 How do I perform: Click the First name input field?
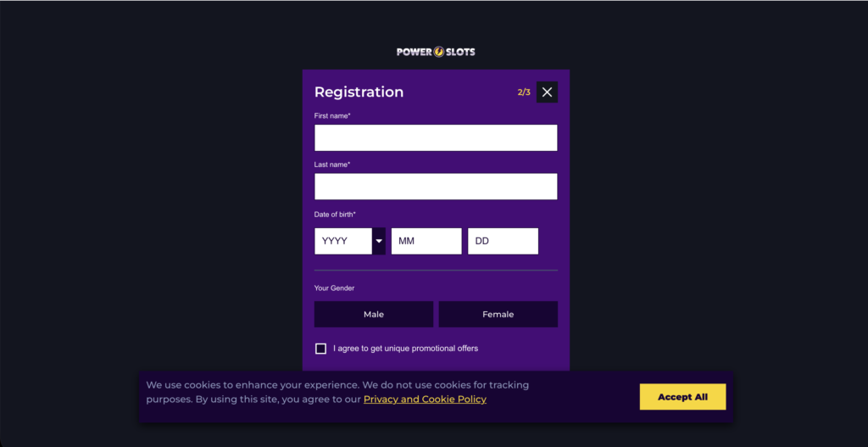436,137
